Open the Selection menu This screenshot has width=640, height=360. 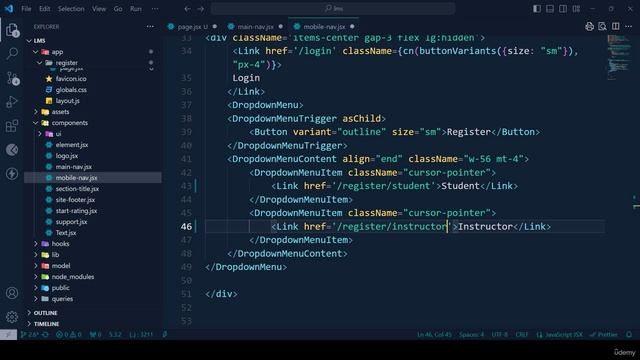[71, 9]
